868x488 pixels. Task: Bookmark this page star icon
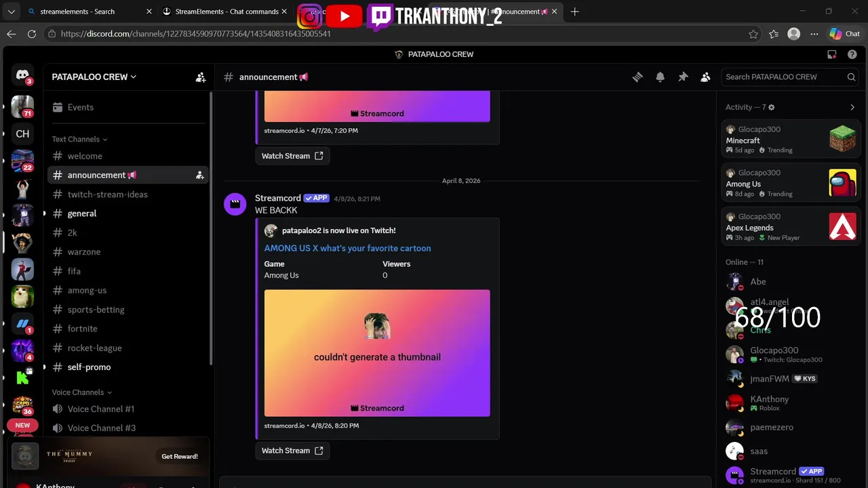point(753,34)
